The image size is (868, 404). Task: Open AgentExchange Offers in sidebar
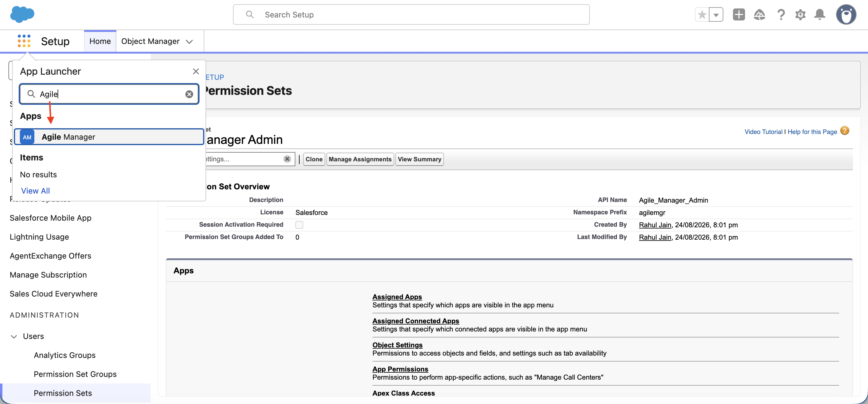coord(51,256)
